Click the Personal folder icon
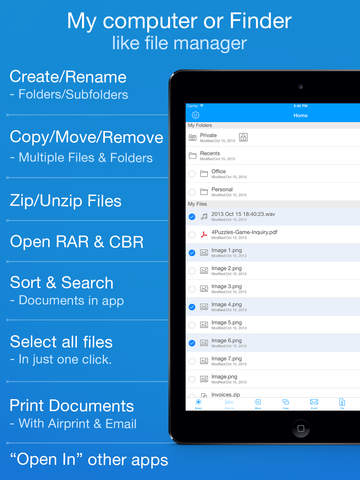360x480 pixels. (204, 191)
